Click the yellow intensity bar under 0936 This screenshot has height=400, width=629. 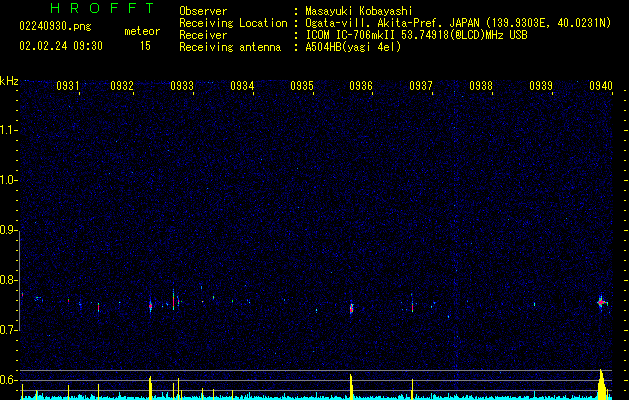pyautogui.click(x=351, y=387)
